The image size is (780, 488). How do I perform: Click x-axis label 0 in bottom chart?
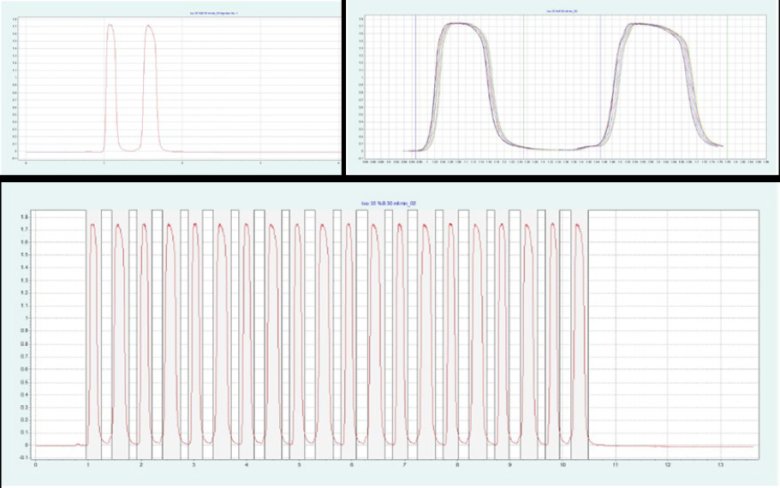[35, 465]
